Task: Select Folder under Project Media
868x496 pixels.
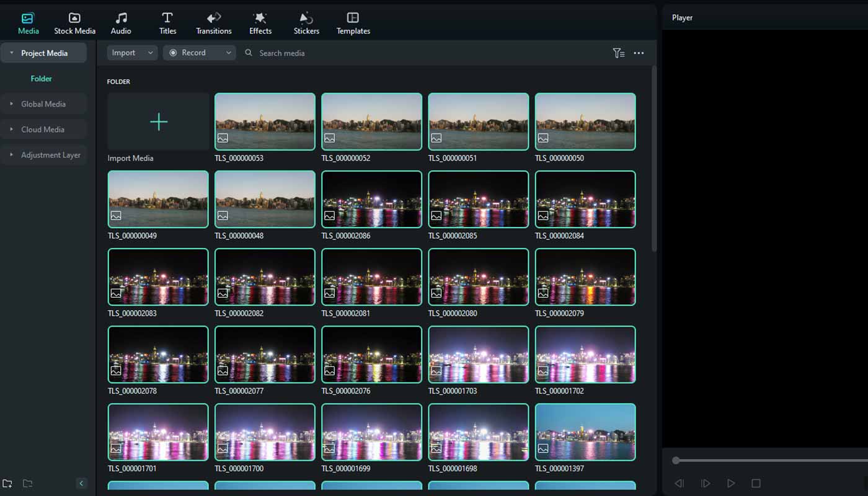Action: click(x=42, y=79)
